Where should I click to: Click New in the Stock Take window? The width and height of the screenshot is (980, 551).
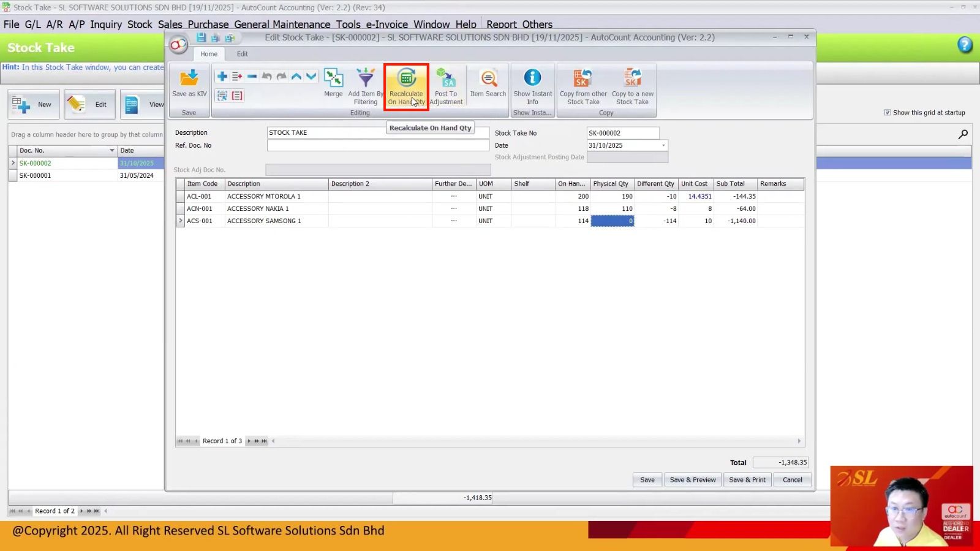tap(34, 104)
